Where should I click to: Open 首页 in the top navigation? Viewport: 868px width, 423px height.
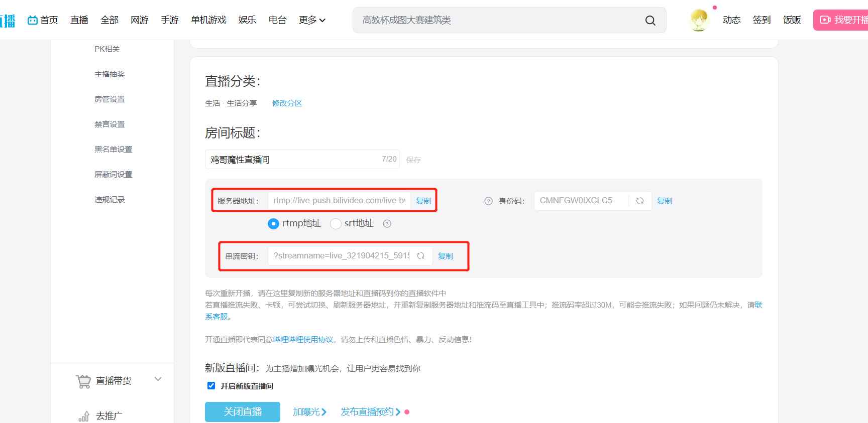43,20
